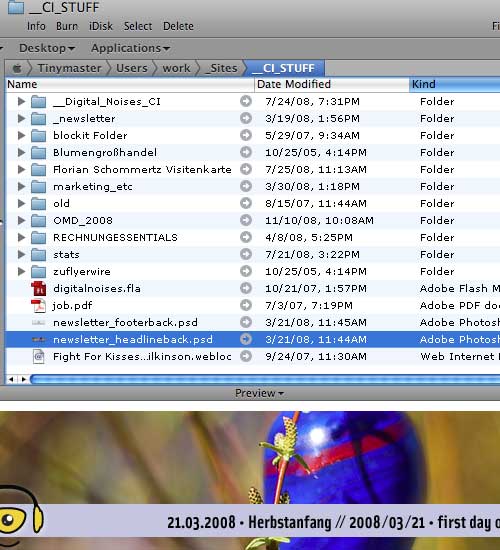Screen dimensions: 500x550
Task: Expand the zuflyerwire folder disclosure triangle
Action: coord(21,271)
